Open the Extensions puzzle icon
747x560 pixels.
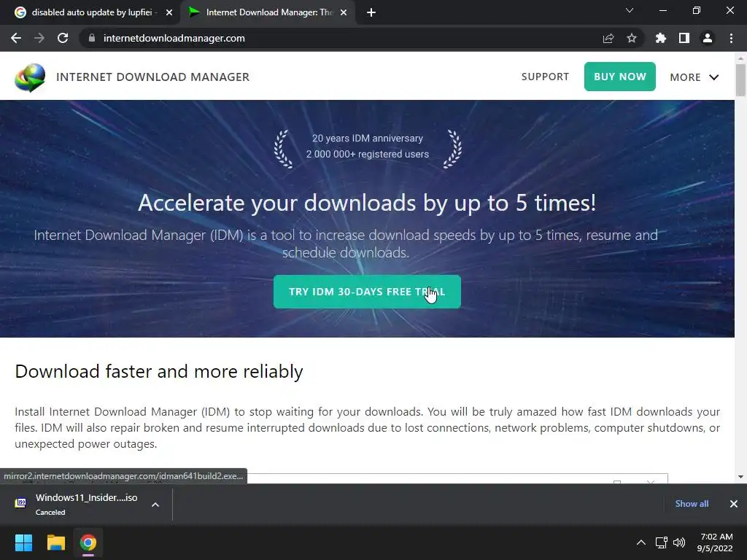661,38
